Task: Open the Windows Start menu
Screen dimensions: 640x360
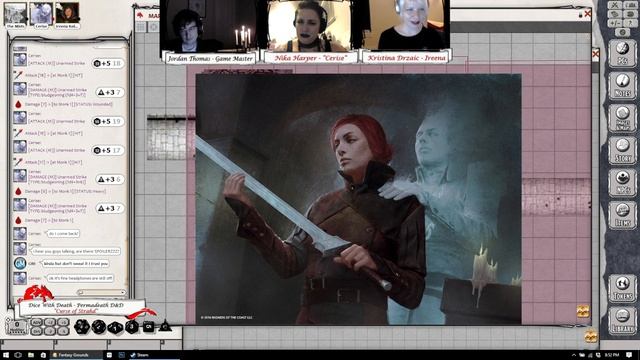Action: (x=6, y=355)
